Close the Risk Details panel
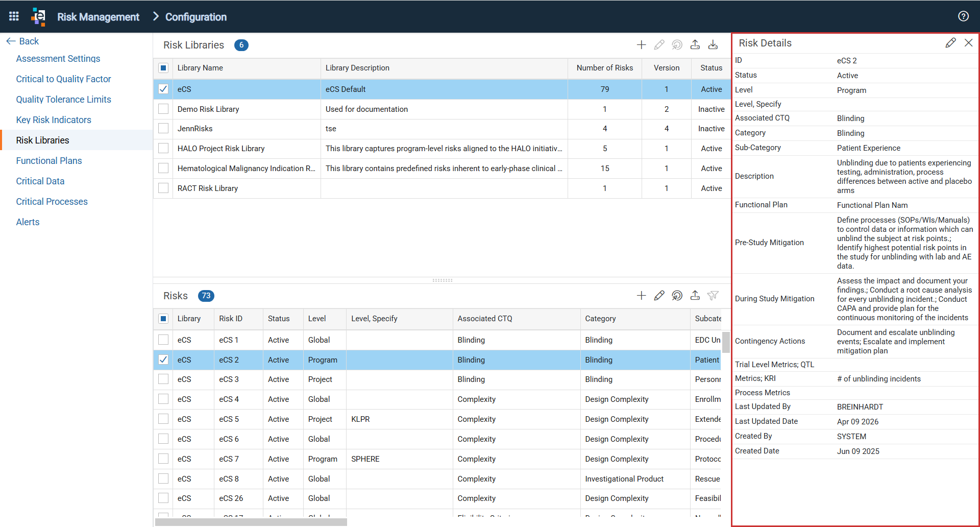Screen dimensions: 980x527 (x=968, y=43)
